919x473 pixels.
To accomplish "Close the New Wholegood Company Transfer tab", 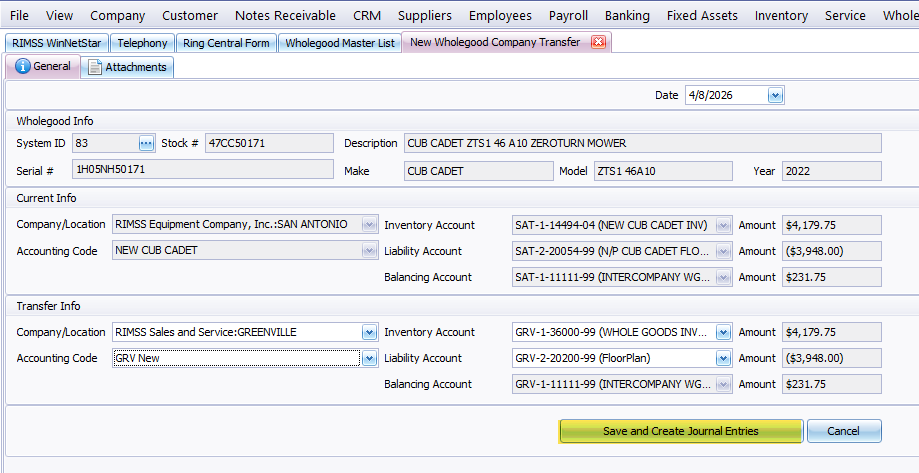I will [598, 42].
